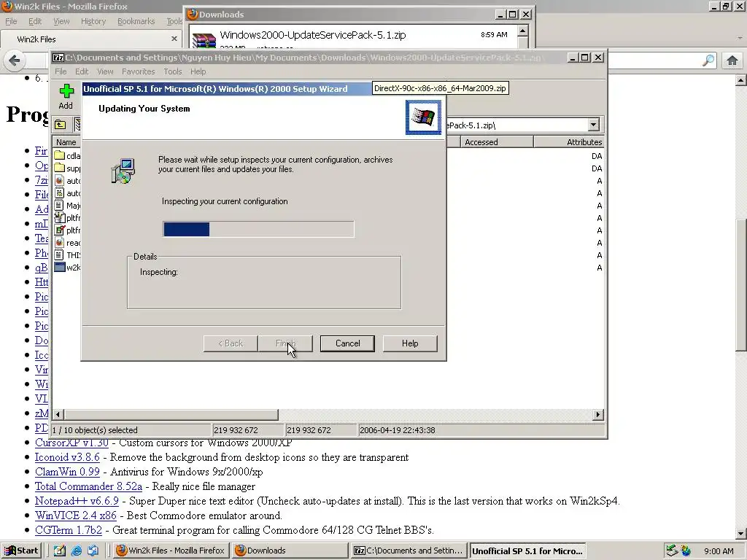Click the '1 / 10 object(s) selected' status text
Screen dimensions: 747x560
coord(95,430)
